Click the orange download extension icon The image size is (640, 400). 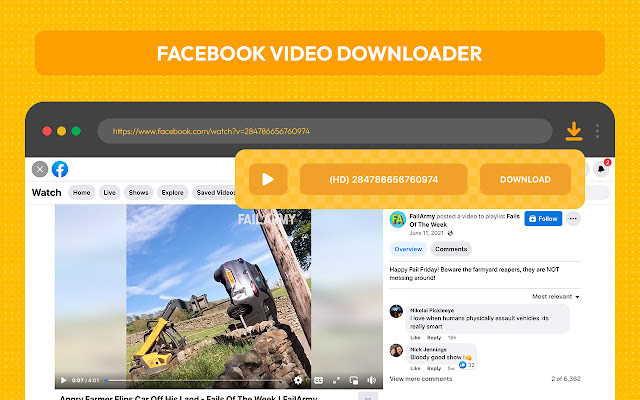point(573,131)
